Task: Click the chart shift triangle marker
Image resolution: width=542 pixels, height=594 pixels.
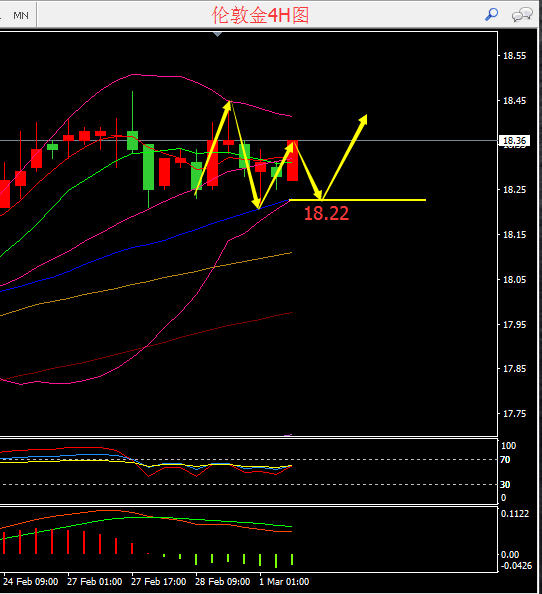Action: (x=217, y=34)
